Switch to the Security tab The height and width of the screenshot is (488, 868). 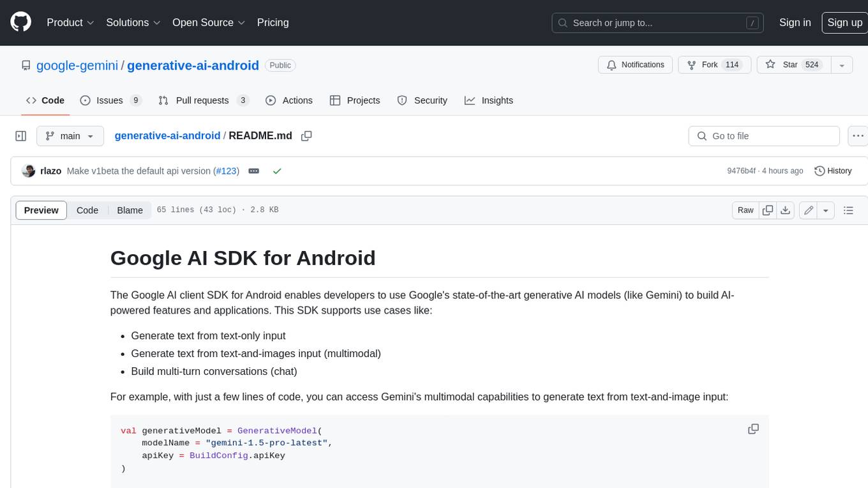coord(423,100)
